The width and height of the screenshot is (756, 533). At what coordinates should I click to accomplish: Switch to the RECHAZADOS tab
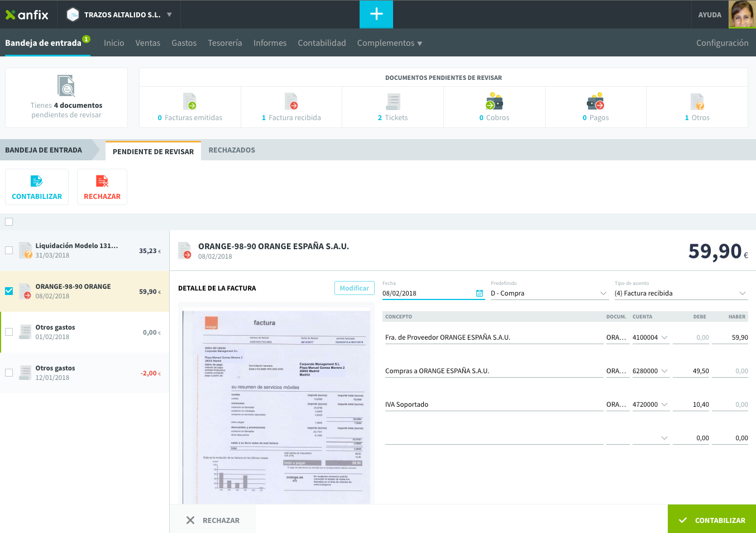[x=232, y=150]
